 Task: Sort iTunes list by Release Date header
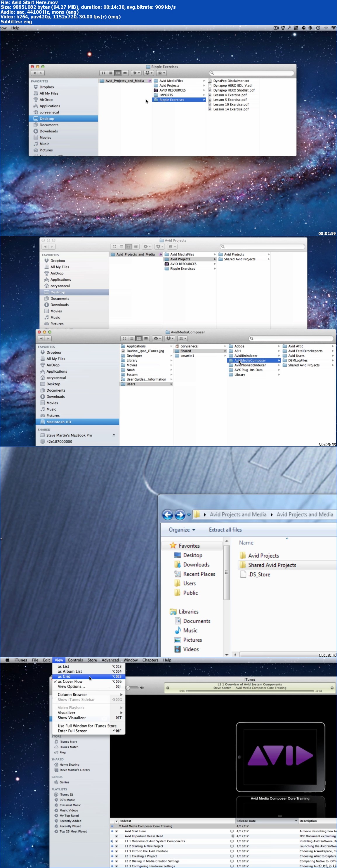point(267,821)
